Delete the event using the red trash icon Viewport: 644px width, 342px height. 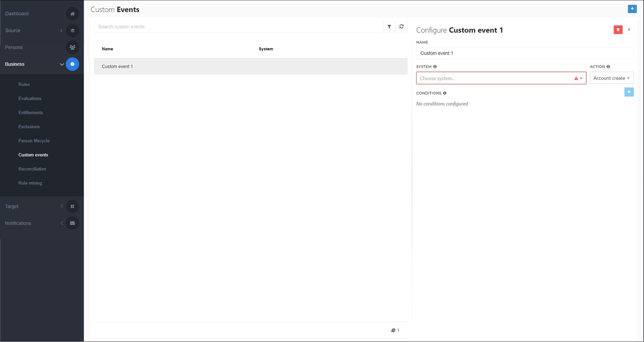618,30
